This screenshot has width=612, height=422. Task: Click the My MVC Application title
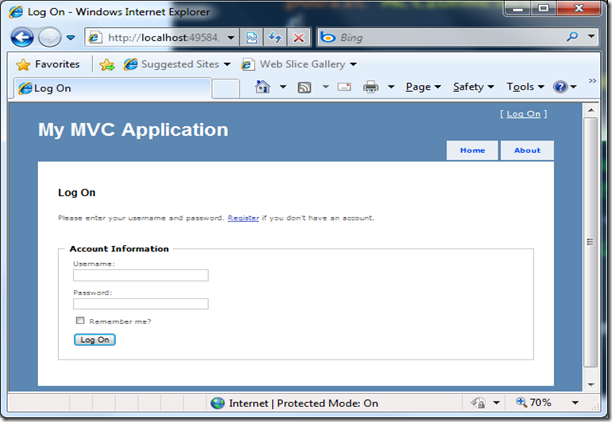tap(133, 130)
